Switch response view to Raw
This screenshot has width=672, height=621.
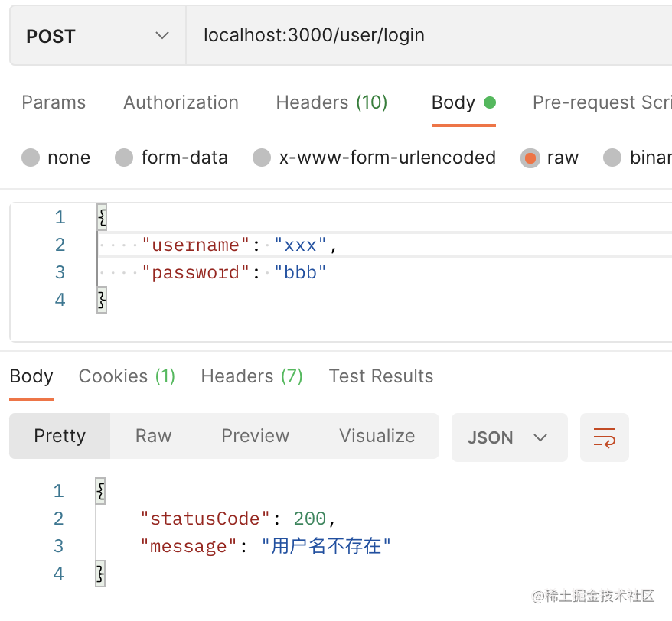point(153,436)
